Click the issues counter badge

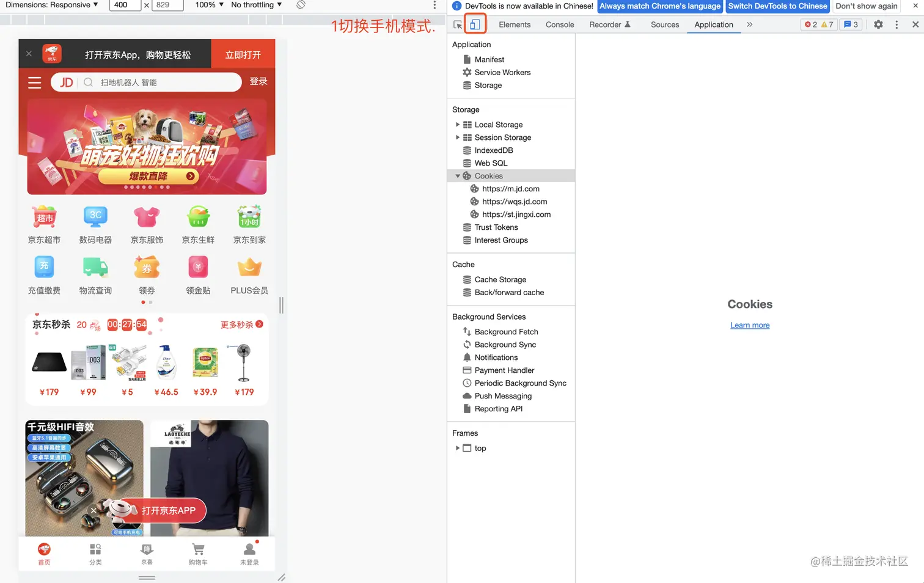[x=851, y=24]
